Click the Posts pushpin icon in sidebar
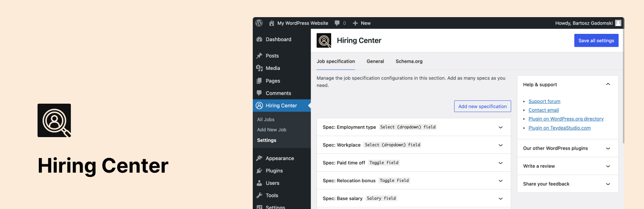 (259, 56)
